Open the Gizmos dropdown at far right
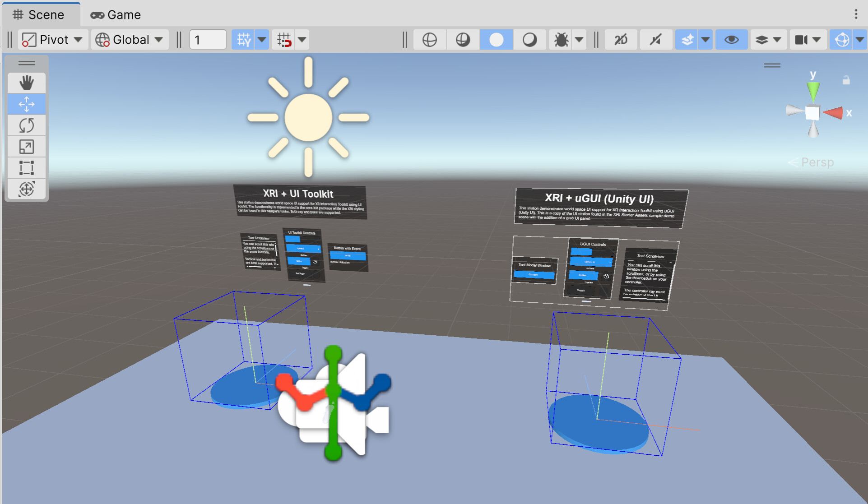 point(860,39)
